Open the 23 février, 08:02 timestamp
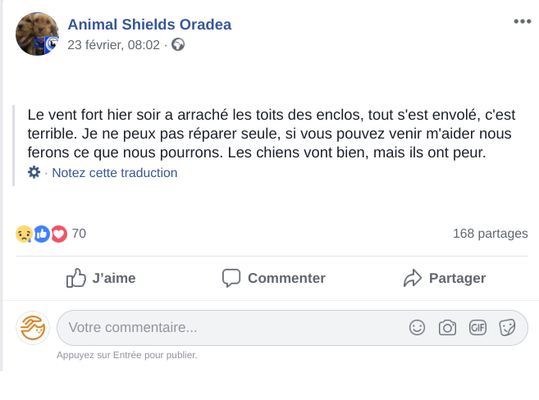Viewport: 539px width, 400px height. [113, 45]
